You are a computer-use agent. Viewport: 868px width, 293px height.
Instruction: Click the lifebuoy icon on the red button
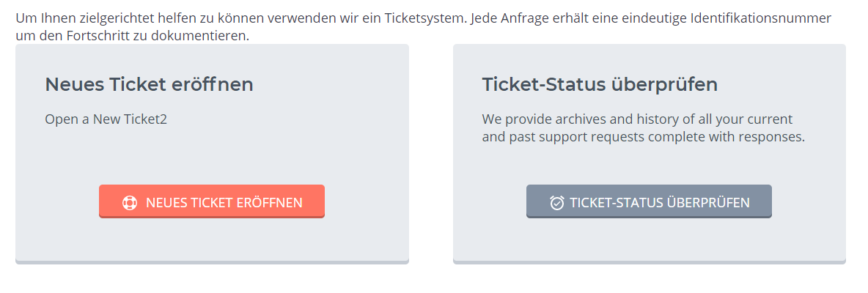(130, 202)
